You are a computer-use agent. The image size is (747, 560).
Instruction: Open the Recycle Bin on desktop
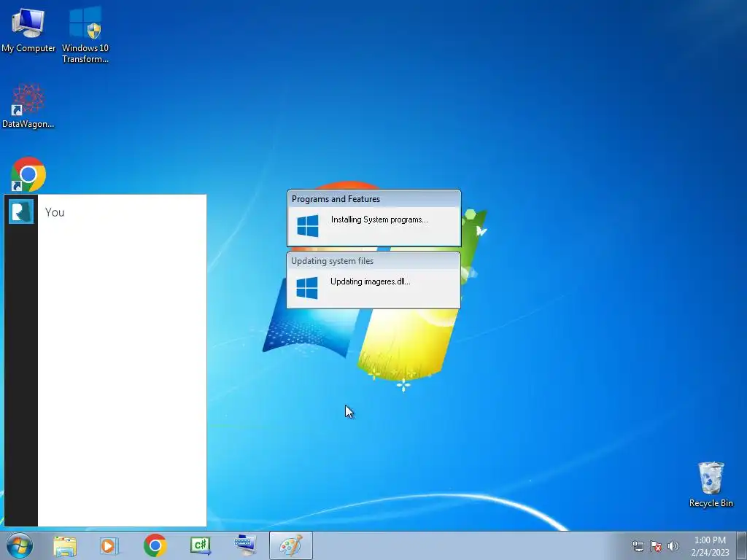pyautogui.click(x=711, y=484)
